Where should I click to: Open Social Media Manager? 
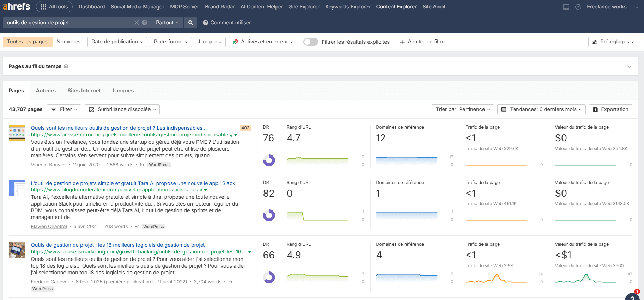tap(138, 7)
